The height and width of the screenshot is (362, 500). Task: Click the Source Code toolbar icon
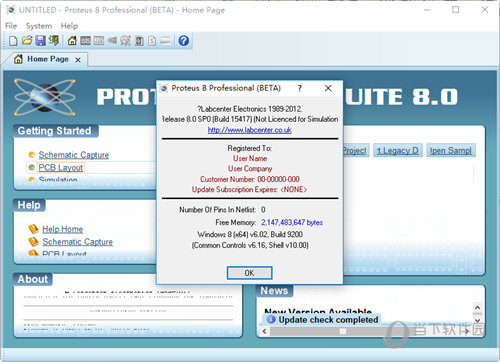pyautogui.click(x=165, y=41)
